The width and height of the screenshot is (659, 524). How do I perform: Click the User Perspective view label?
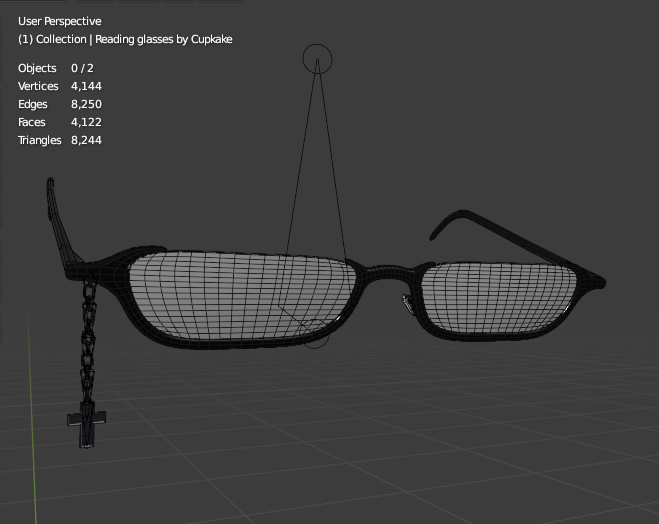[x=60, y=21]
